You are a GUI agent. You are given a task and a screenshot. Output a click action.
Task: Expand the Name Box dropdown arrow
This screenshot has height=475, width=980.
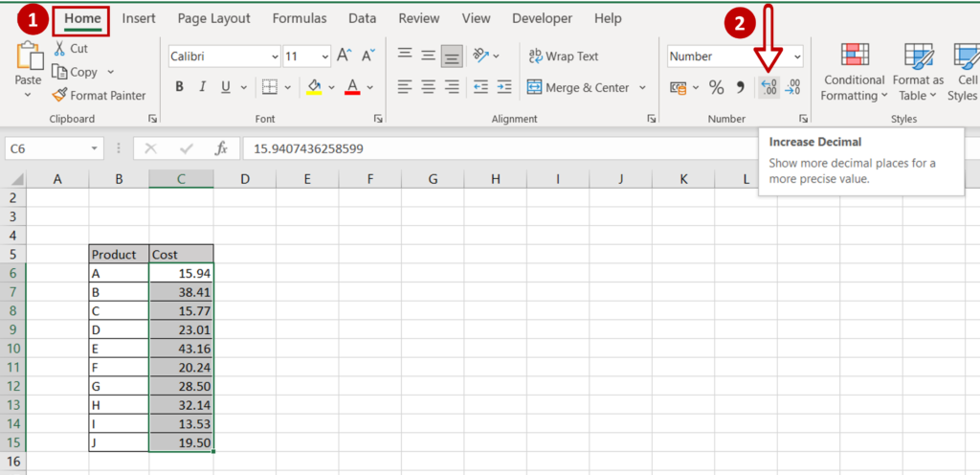(x=95, y=148)
